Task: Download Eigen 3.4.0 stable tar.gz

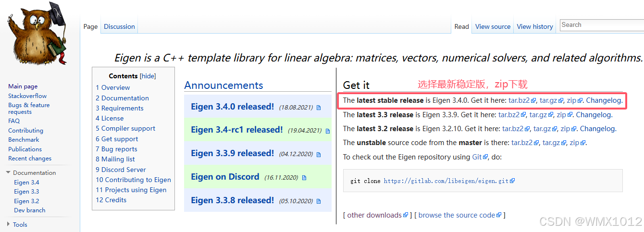Action: pos(551,100)
